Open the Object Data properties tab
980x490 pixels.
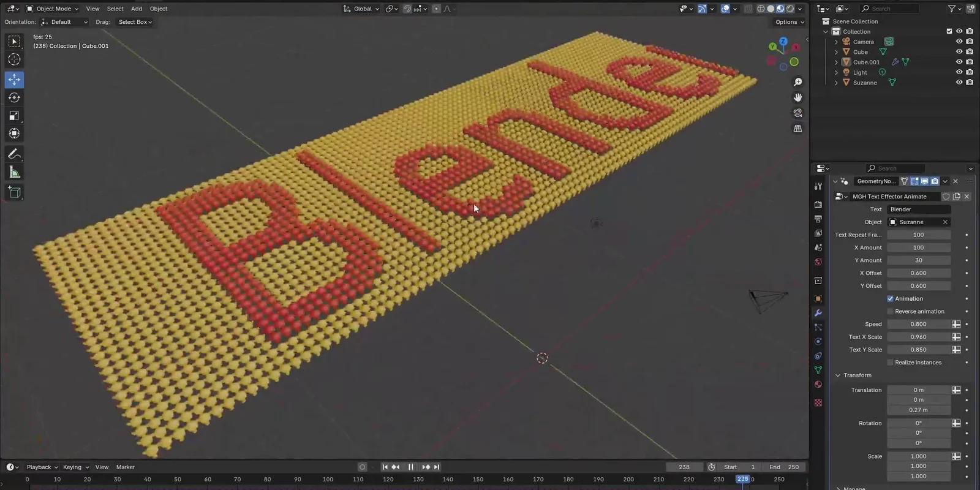pos(818,370)
